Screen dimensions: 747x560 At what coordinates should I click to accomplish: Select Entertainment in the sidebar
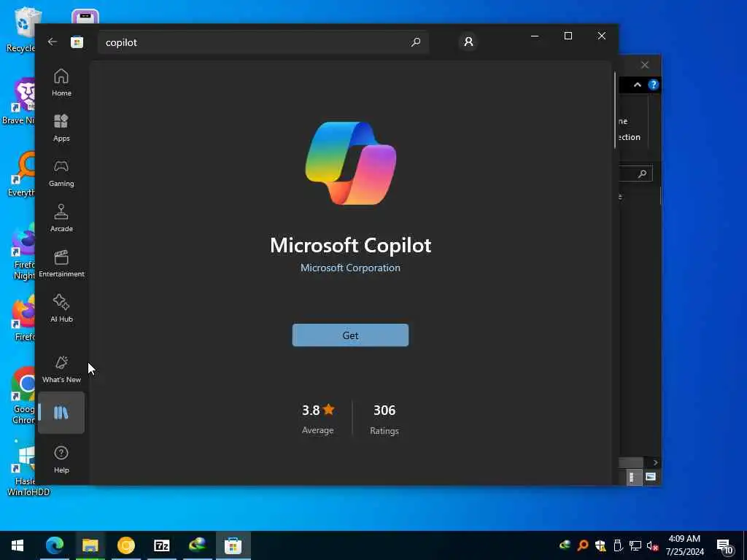pyautogui.click(x=61, y=263)
